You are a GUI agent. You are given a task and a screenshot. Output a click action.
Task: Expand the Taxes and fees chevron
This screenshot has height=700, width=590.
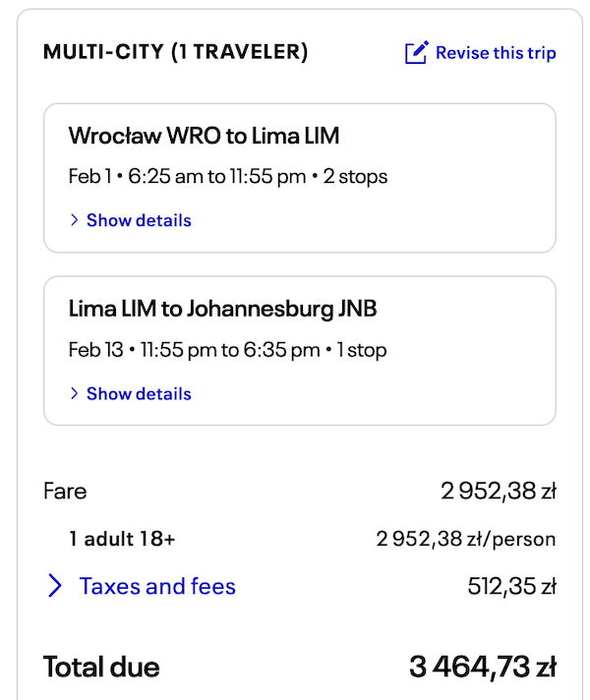tap(55, 586)
